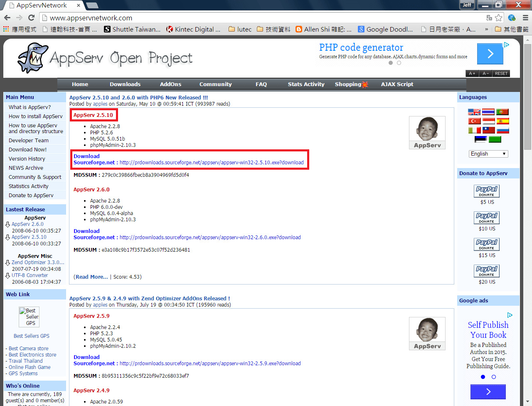The width and height of the screenshot is (532, 406).
Task: Click the AppServ avatar in 2.5.10 post
Action: (x=427, y=133)
